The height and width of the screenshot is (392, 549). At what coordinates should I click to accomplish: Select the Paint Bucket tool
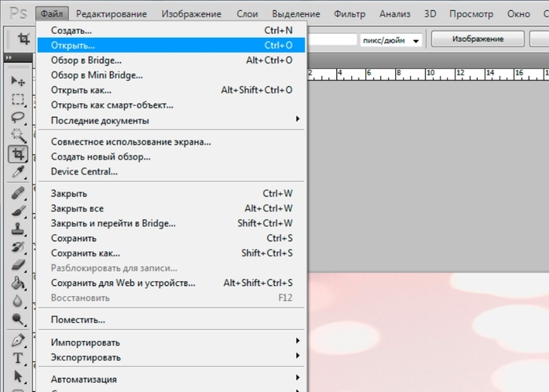pyautogui.click(x=17, y=283)
